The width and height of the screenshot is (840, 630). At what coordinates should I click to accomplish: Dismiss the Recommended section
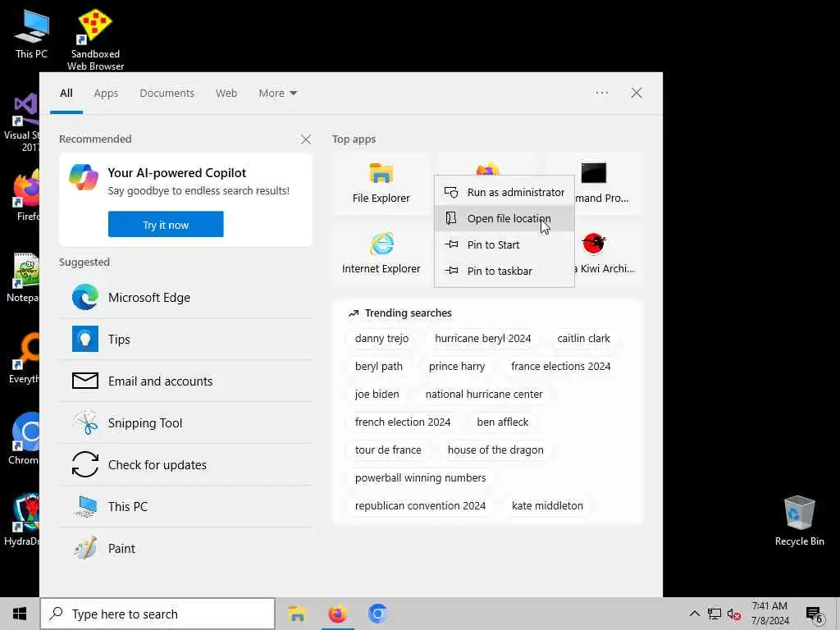[x=305, y=139]
